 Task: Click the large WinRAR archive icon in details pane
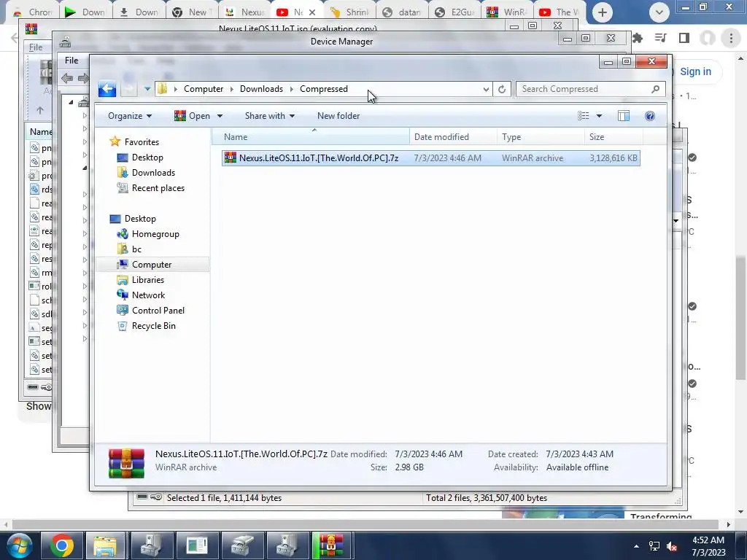pos(126,462)
